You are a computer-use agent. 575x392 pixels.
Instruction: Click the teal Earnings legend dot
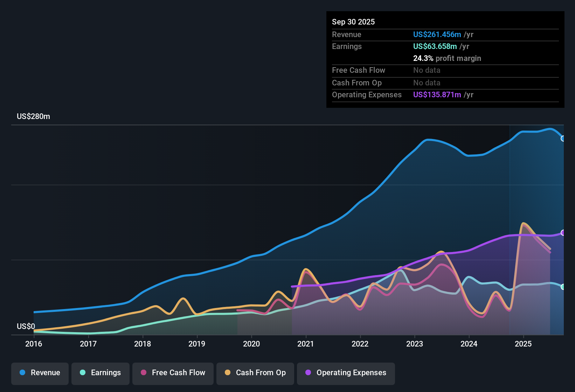point(83,372)
